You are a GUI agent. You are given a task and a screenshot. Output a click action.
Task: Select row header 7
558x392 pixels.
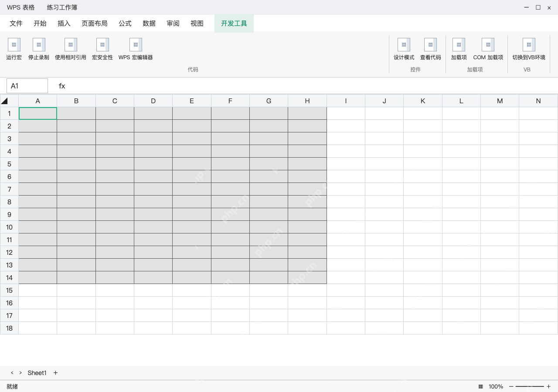pos(9,189)
